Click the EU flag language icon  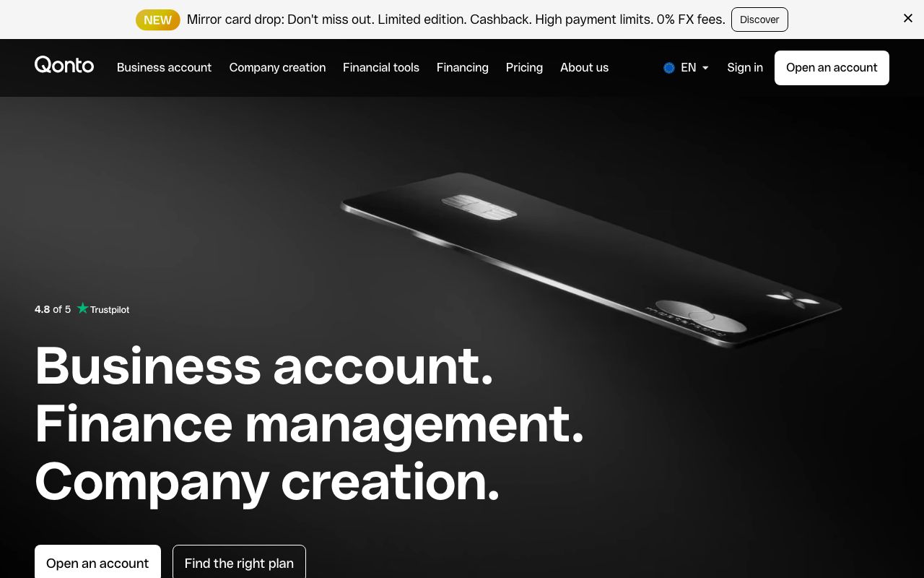coord(669,68)
